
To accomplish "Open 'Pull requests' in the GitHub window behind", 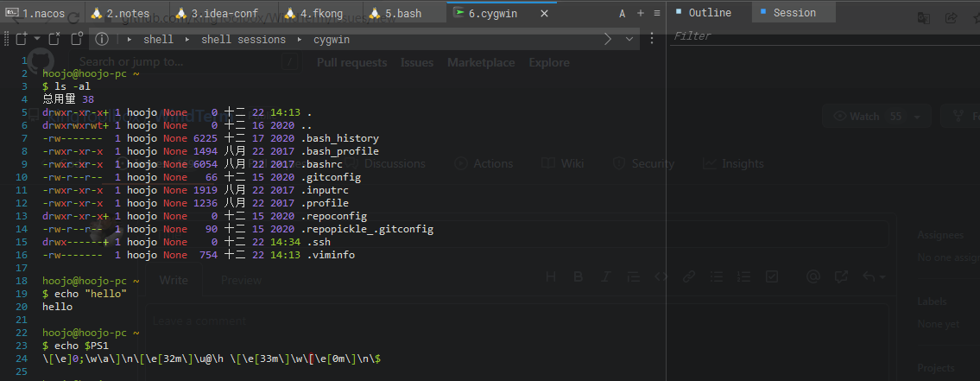I will (352, 62).
